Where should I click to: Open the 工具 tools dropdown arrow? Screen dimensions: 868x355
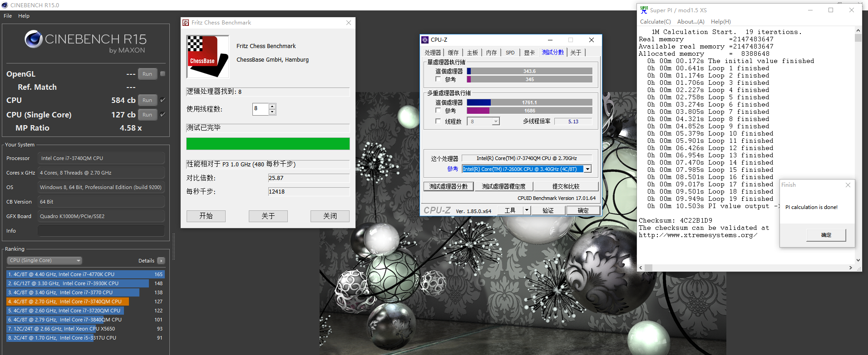[527, 210]
